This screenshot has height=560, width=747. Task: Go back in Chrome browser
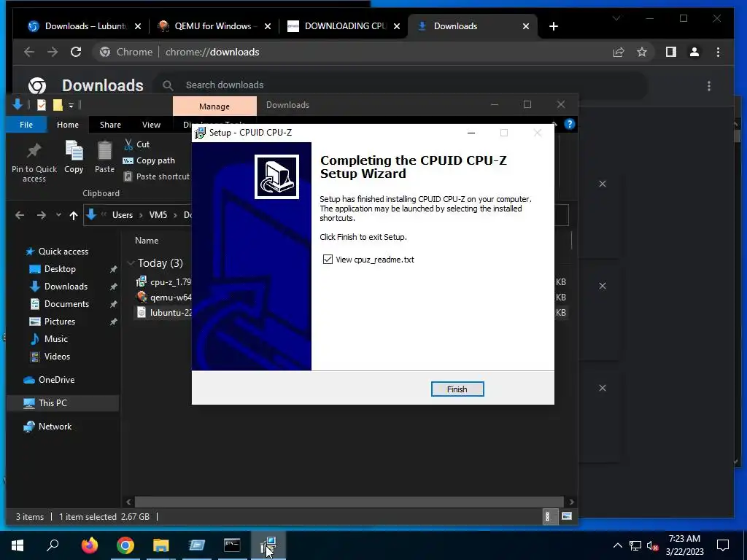coord(29,52)
